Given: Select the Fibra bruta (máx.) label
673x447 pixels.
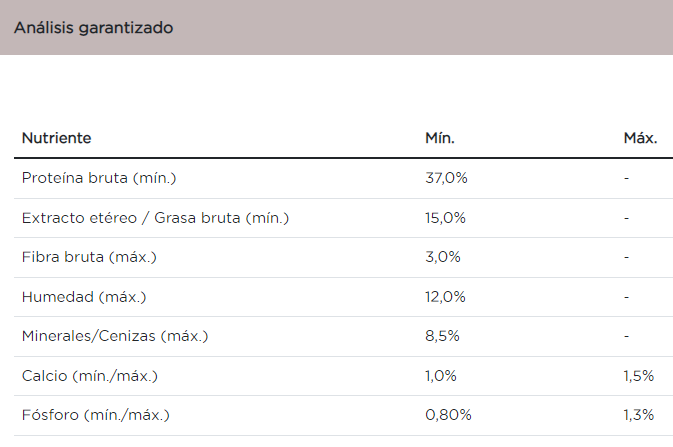Looking at the screenshot, I should coord(89,257).
